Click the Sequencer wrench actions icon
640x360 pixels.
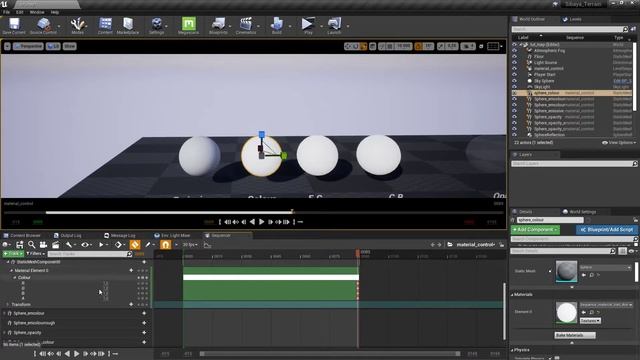pos(69,244)
